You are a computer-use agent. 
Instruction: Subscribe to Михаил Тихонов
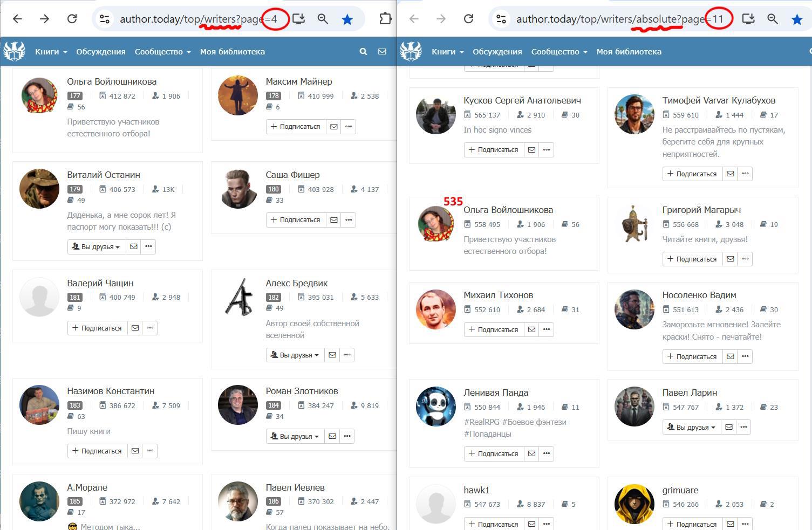click(494, 329)
